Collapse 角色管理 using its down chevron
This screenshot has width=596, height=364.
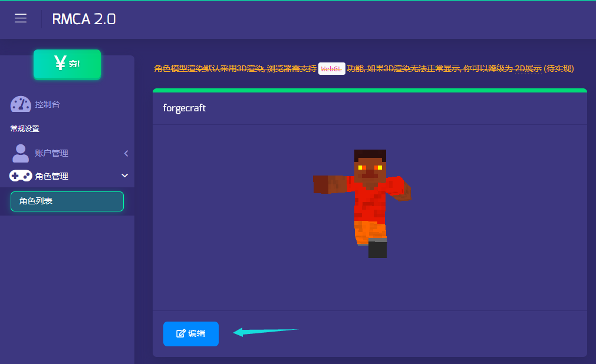tap(124, 176)
